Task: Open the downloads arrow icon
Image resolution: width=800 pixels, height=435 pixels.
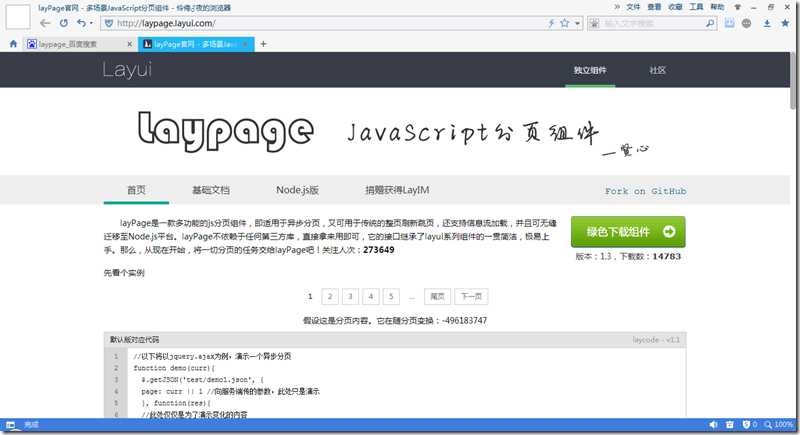Action: pyautogui.click(x=767, y=23)
